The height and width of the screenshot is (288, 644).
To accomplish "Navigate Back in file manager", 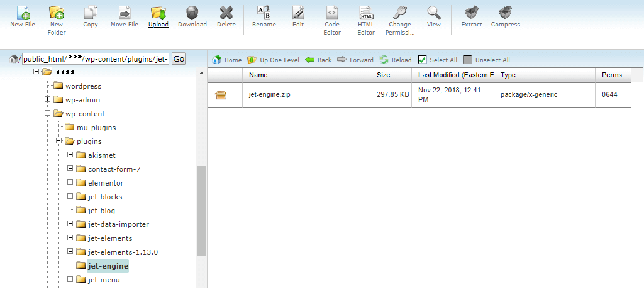I will tap(318, 60).
